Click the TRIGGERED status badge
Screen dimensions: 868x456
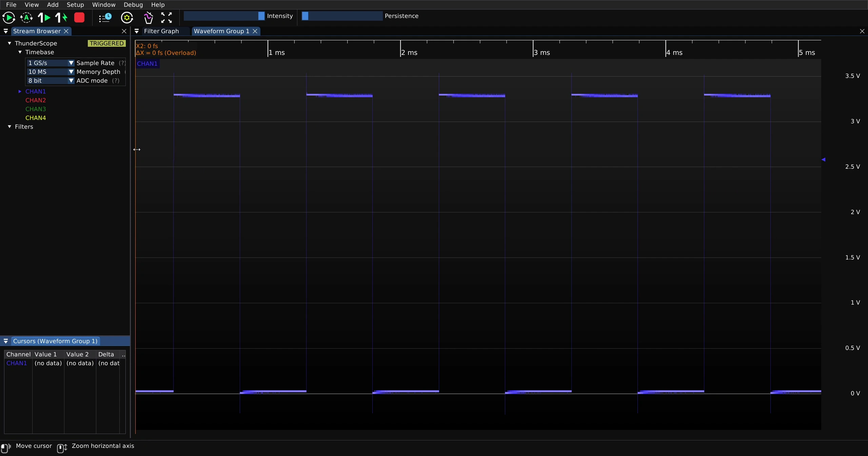(107, 43)
